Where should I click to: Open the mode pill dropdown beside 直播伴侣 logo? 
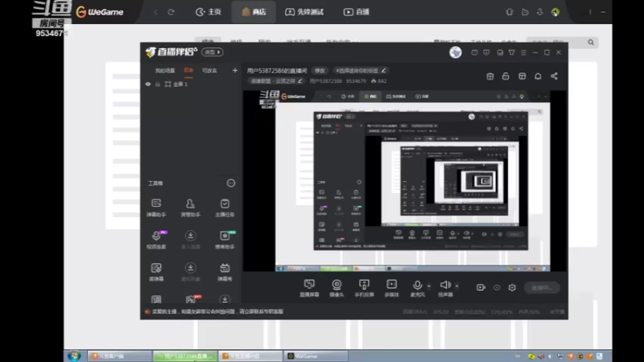(x=213, y=52)
